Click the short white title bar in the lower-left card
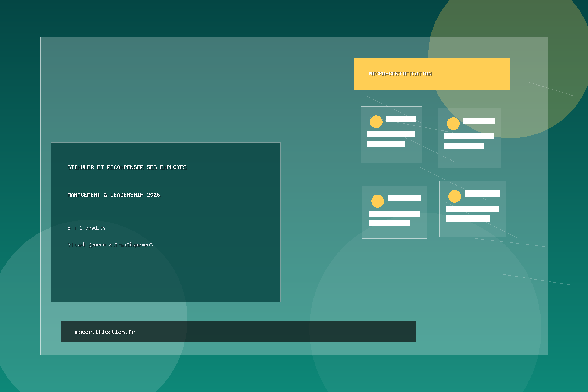Image resolution: width=588 pixels, height=392 pixels. coord(404,198)
